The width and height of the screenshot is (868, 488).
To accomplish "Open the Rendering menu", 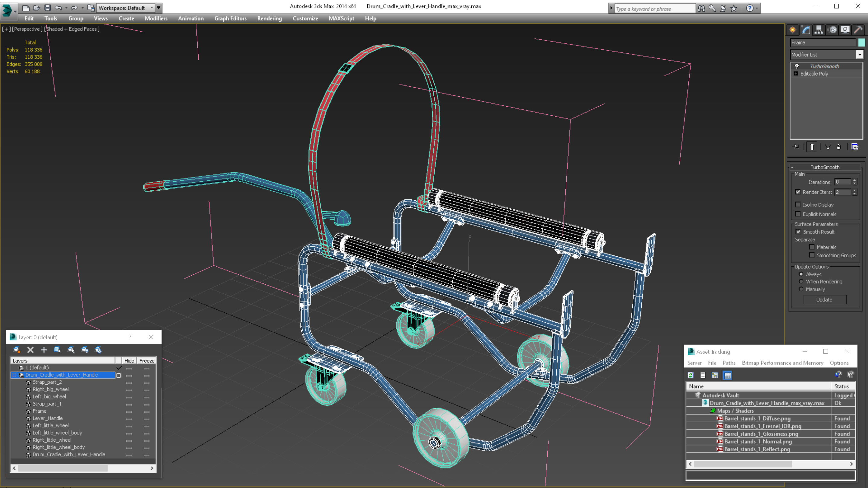I will tap(269, 18).
